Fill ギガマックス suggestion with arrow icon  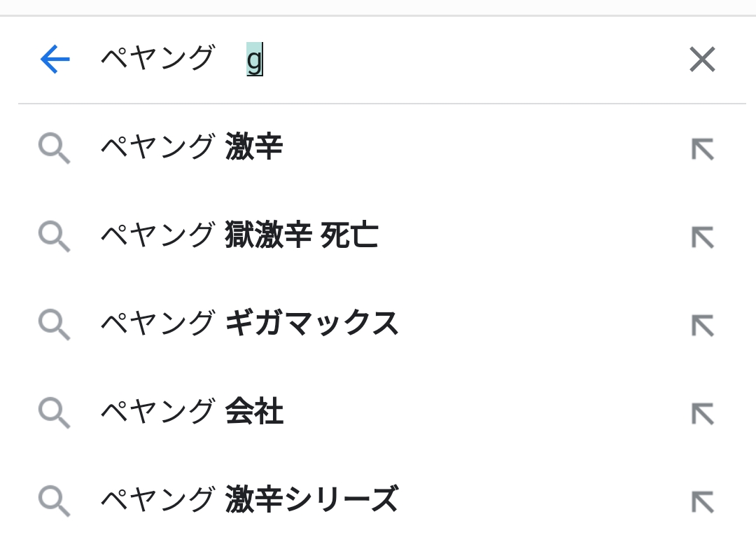click(702, 325)
